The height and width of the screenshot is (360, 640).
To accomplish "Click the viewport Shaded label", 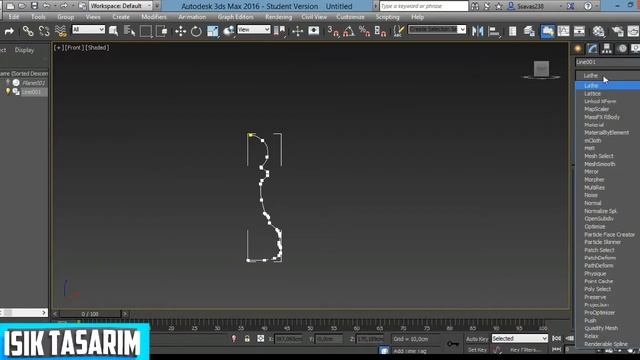I will 97,48.
